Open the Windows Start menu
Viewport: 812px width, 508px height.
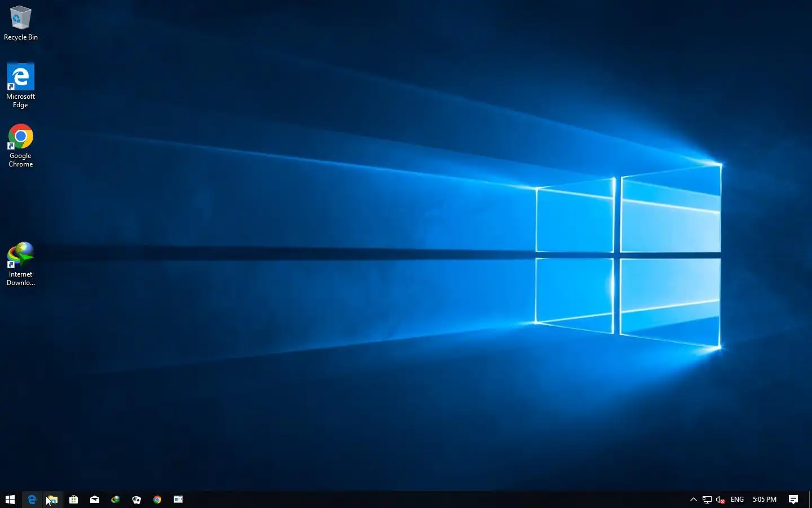coord(10,500)
